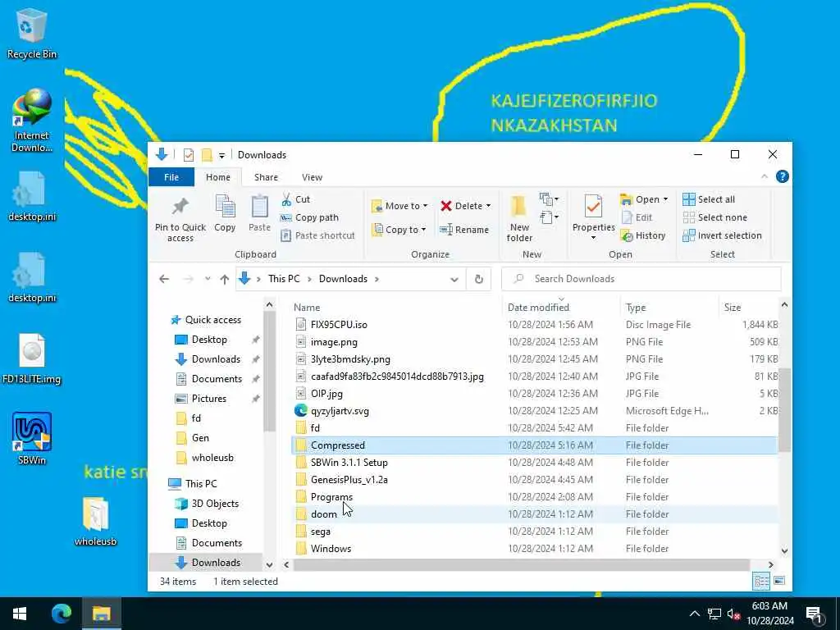Click the file list vertical scrollbar

(x=784, y=409)
